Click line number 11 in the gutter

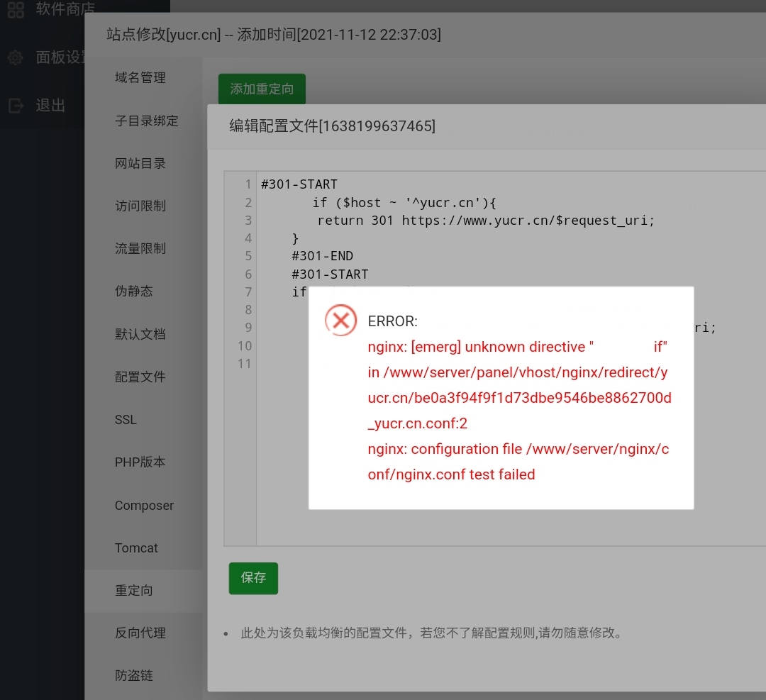244,363
